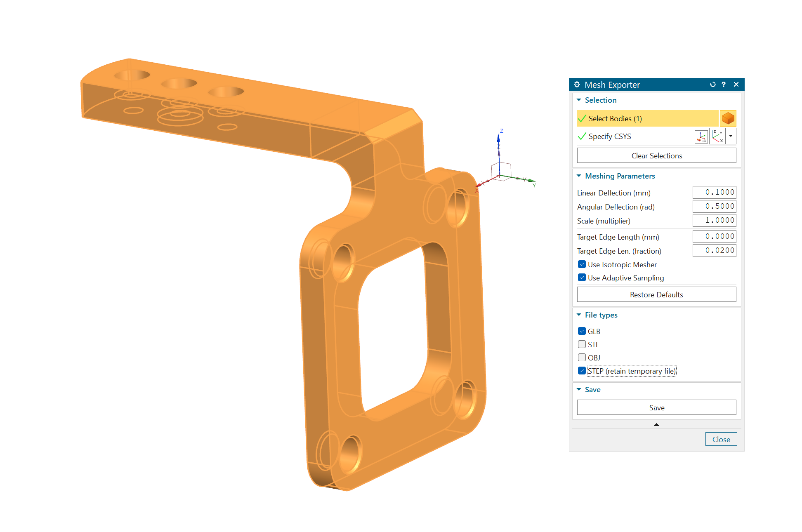The image size is (802, 532).
Task: Enable the STL file type
Action: (582, 344)
